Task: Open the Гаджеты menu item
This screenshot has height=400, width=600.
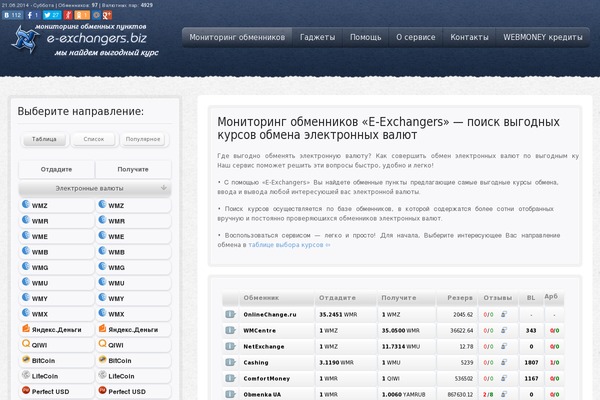Action: [x=317, y=38]
